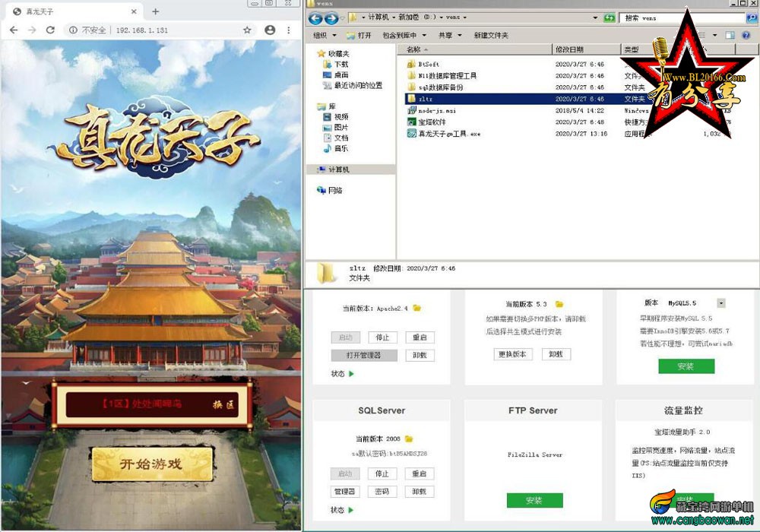This screenshot has width=760, height=532.
Task: Click FTP Server green 安装 button
Action: [534, 501]
